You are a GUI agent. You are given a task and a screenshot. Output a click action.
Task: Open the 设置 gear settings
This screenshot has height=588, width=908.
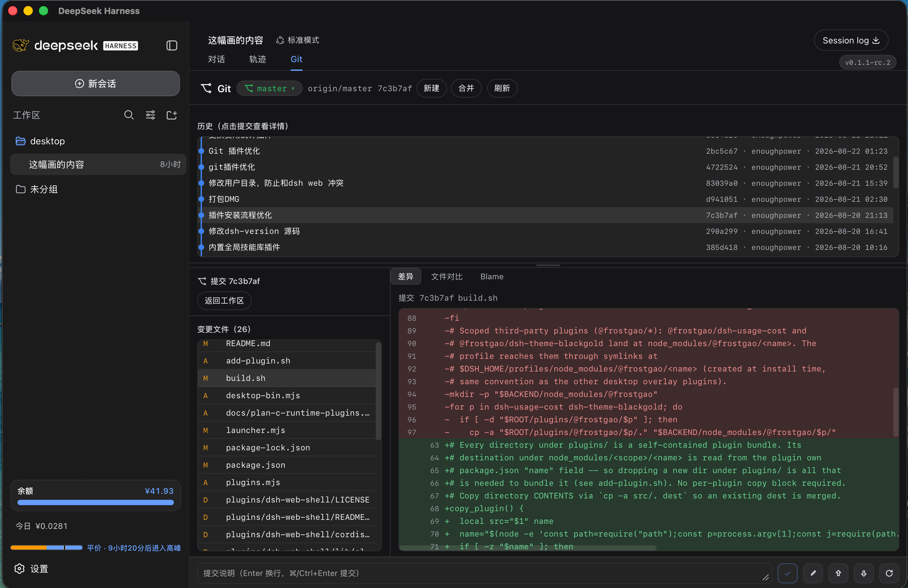31,569
